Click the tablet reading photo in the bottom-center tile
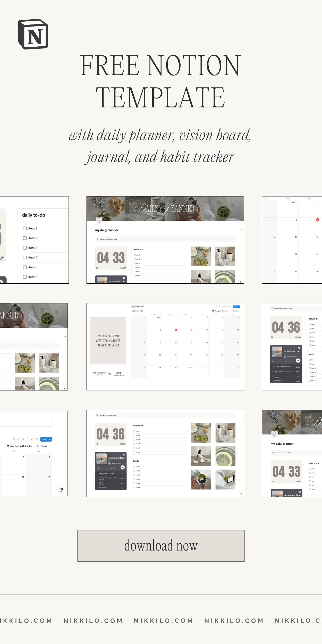 tap(225, 479)
